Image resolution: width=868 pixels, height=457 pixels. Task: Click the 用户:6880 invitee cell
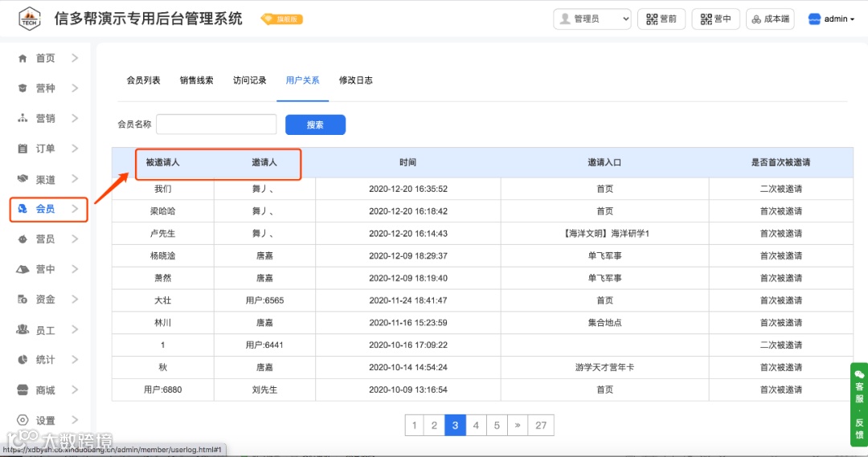pyautogui.click(x=162, y=390)
